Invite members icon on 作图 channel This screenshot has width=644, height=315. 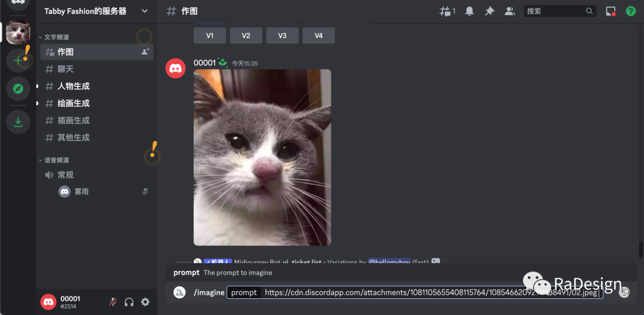145,52
